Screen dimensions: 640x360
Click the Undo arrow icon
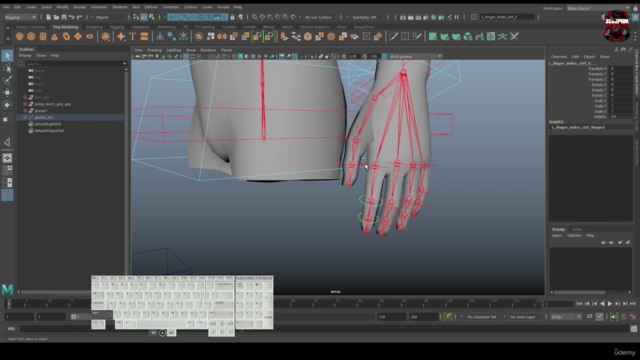point(71,17)
